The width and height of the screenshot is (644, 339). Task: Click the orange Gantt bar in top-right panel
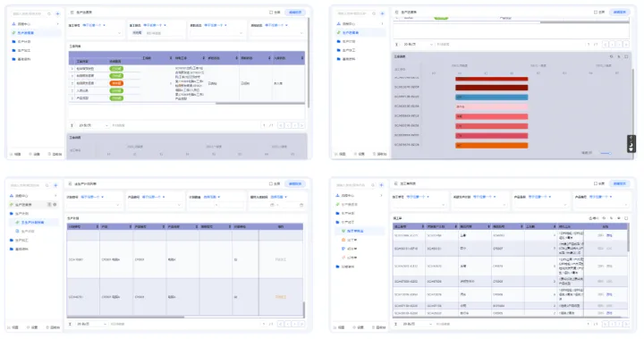point(491,145)
